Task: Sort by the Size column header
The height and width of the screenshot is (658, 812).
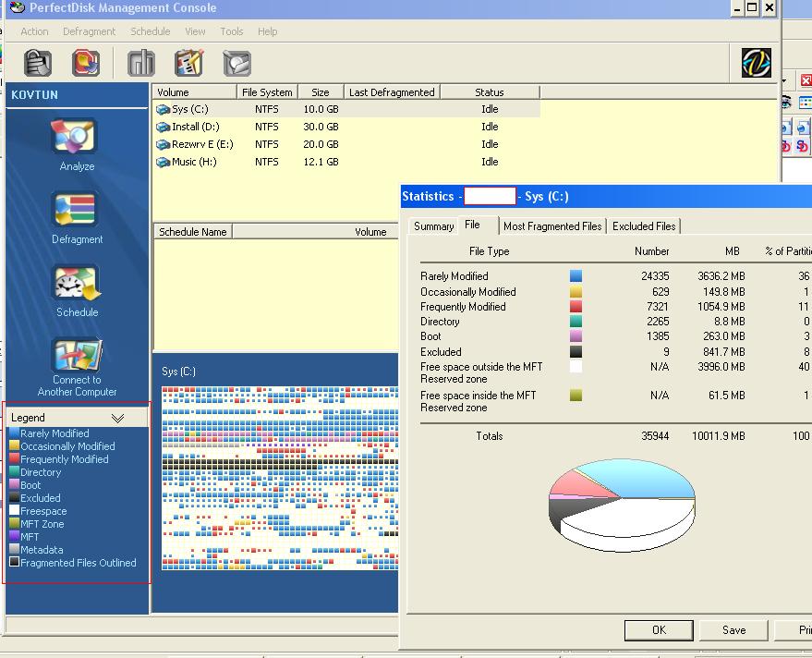Action: [321, 92]
